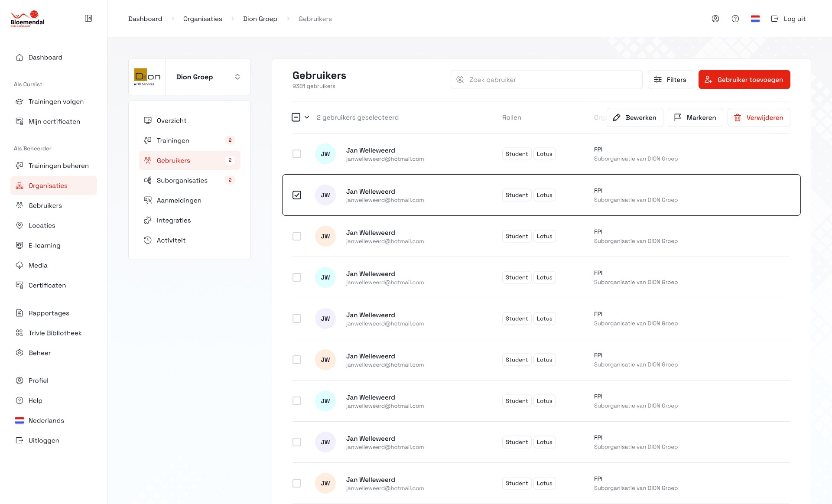
Task: Toggle the select-all users checkbox
Action: 296,117
